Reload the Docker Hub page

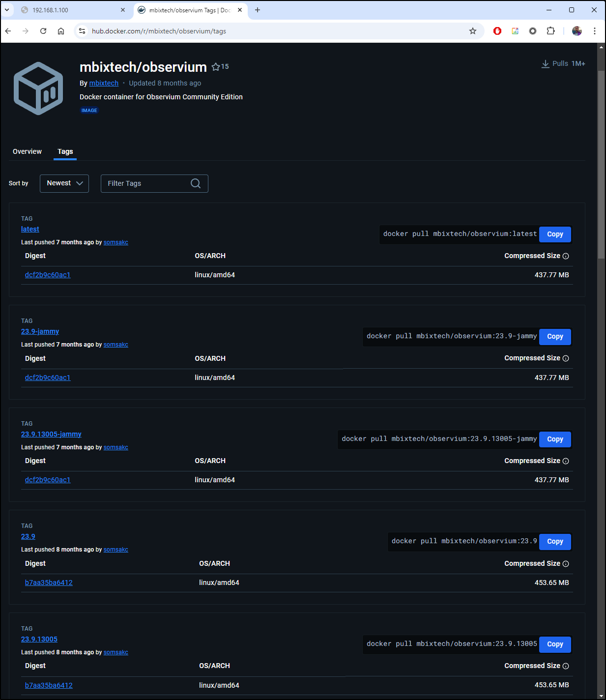[43, 31]
